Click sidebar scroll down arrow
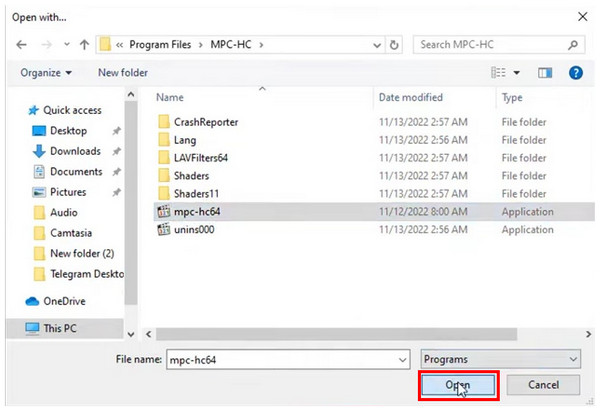Screen dimensions: 600x411 (x=131, y=334)
